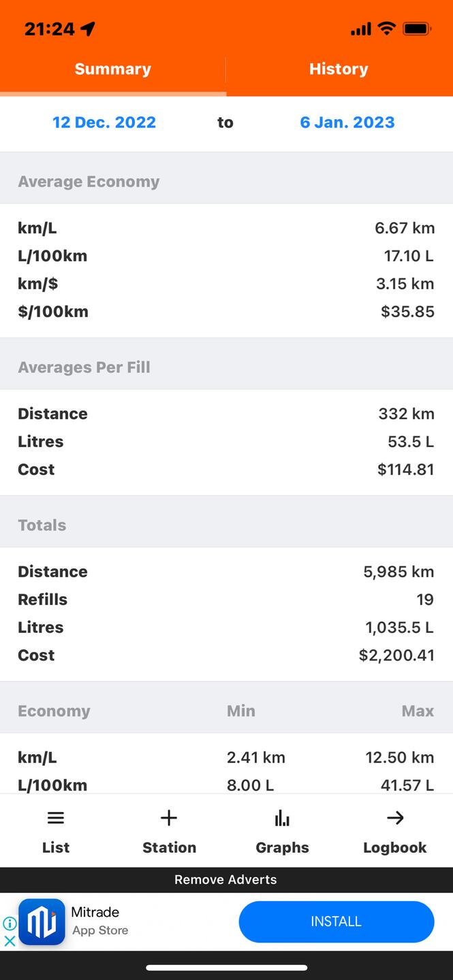The image size is (453, 980).
Task: Tap the Graphs label in bottom bar
Action: [282, 847]
